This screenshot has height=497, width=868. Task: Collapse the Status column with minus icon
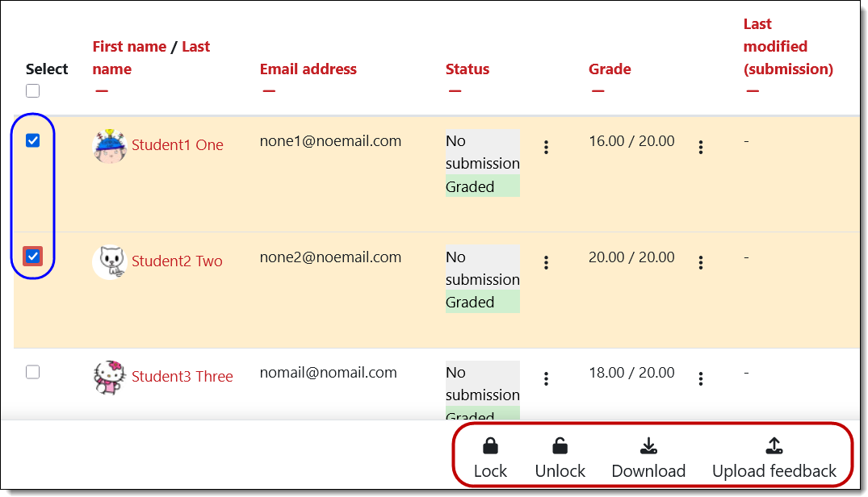tap(455, 91)
